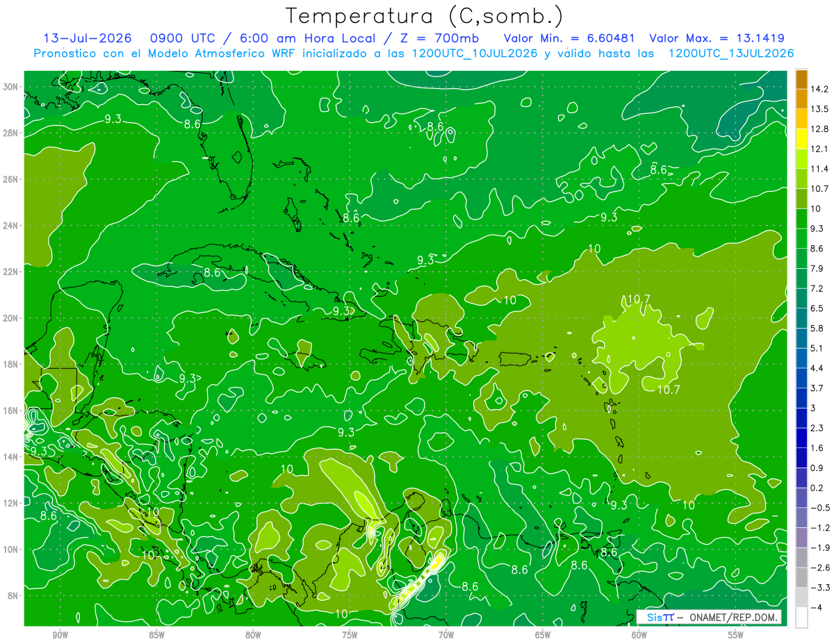Click the 'Temperatura (C,somb.)' map title
834x644 pixels.
425,16
